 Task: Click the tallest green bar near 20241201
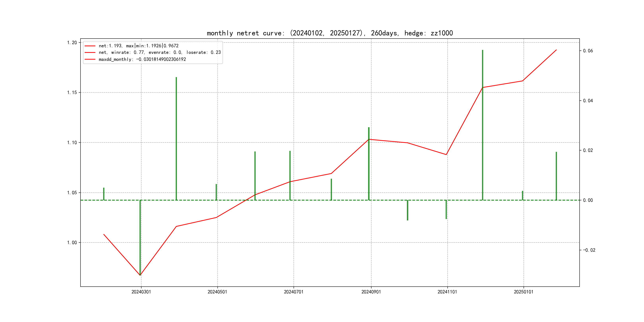[x=482, y=125]
